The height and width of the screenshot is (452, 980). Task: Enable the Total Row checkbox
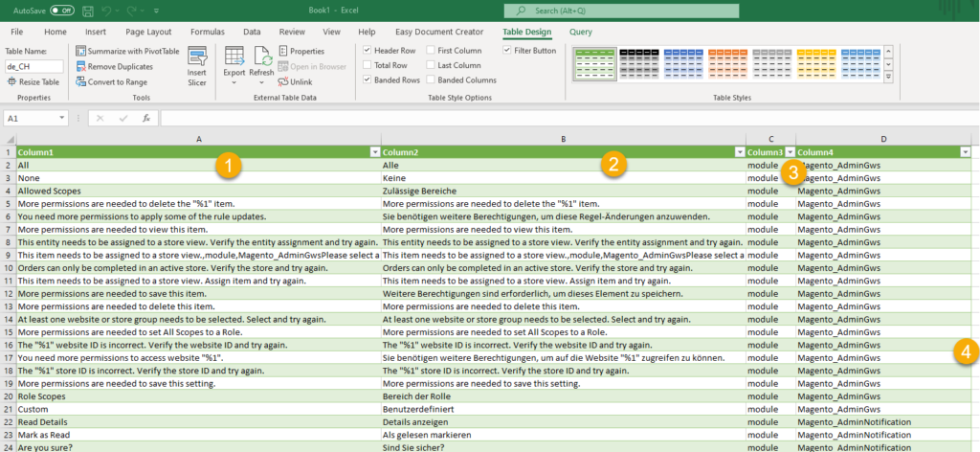point(367,65)
